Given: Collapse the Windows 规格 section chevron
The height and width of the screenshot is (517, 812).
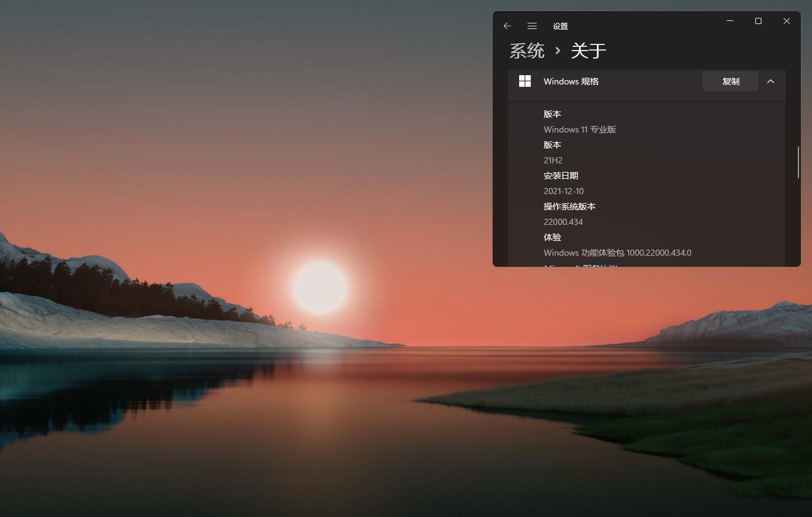Looking at the screenshot, I should pos(771,81).
